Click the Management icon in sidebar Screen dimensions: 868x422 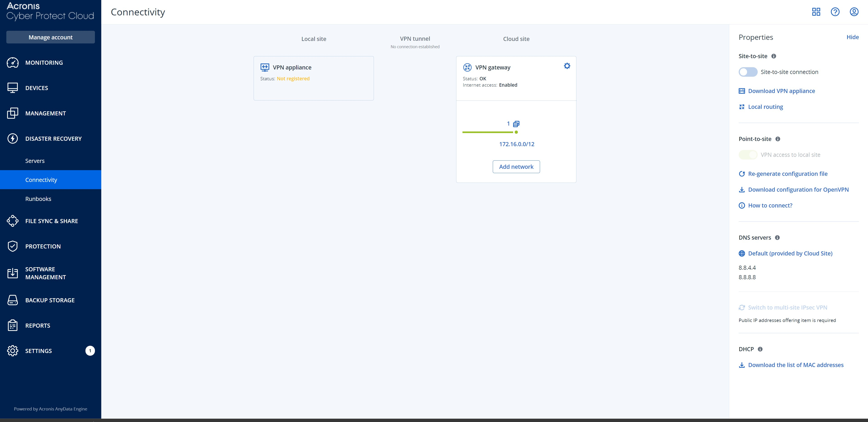click(12, 113)
